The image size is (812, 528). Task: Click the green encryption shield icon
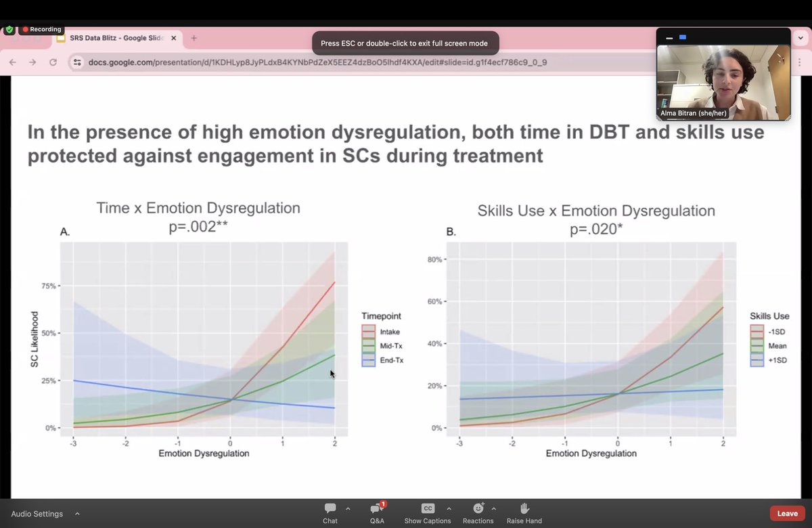pyautogui.click(x=9, y=30)
